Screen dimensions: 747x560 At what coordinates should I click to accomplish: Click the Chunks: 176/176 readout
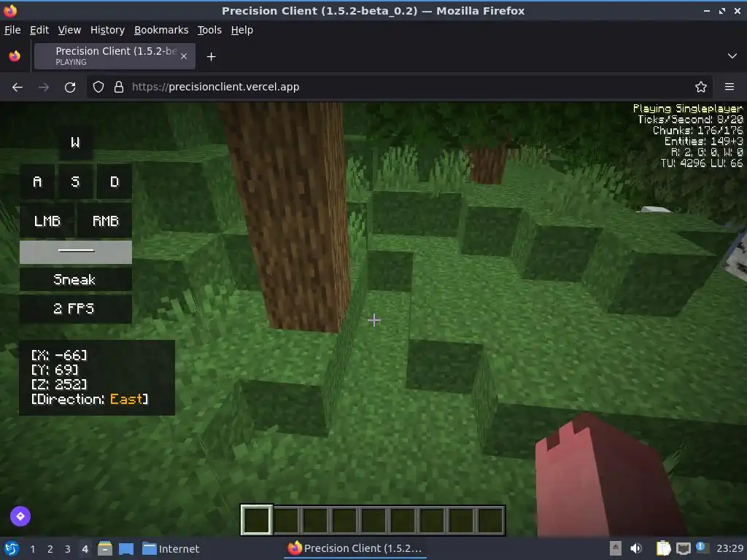click(x=697, y=131)
